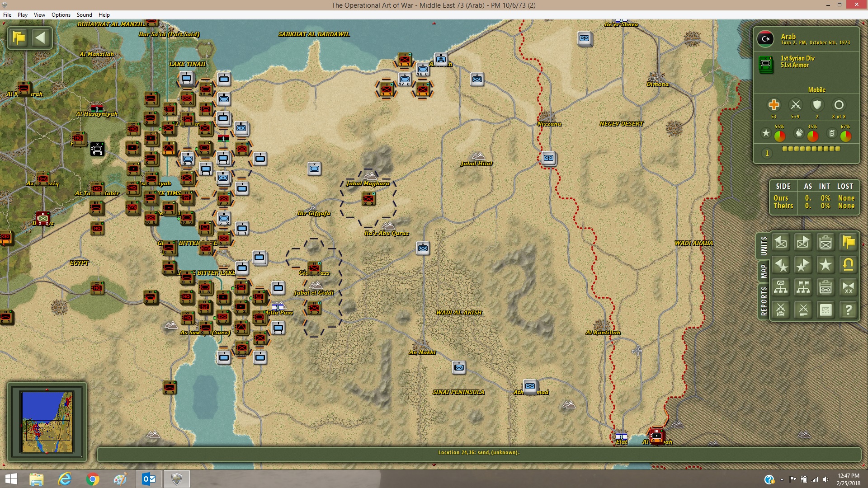
Task: Click the 67% supply pie indicator
Action: [x=846, y=136]
